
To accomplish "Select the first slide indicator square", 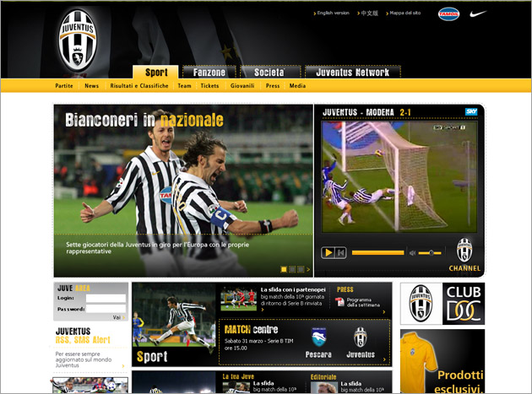I will pos(284,269).
